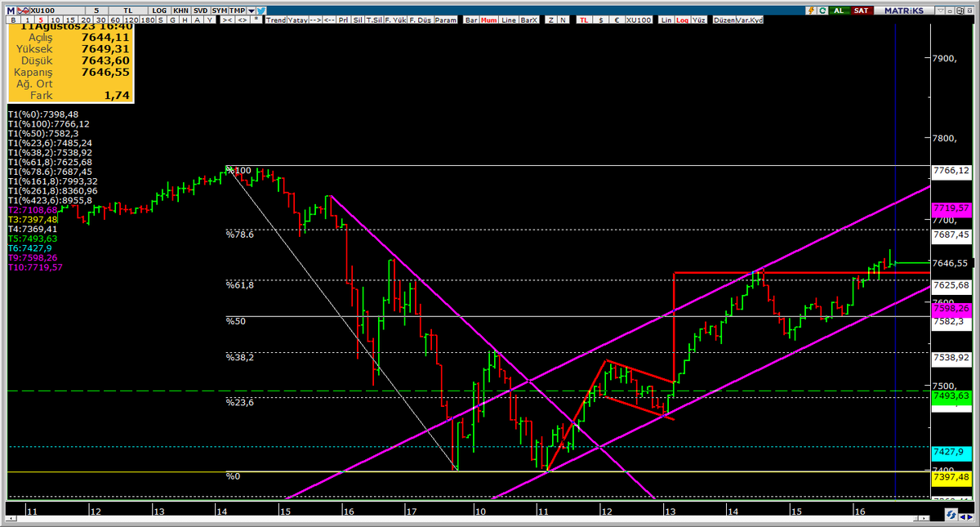Select the 15 minute period
This screenshot has height=527, width=980.
point(70,20)
